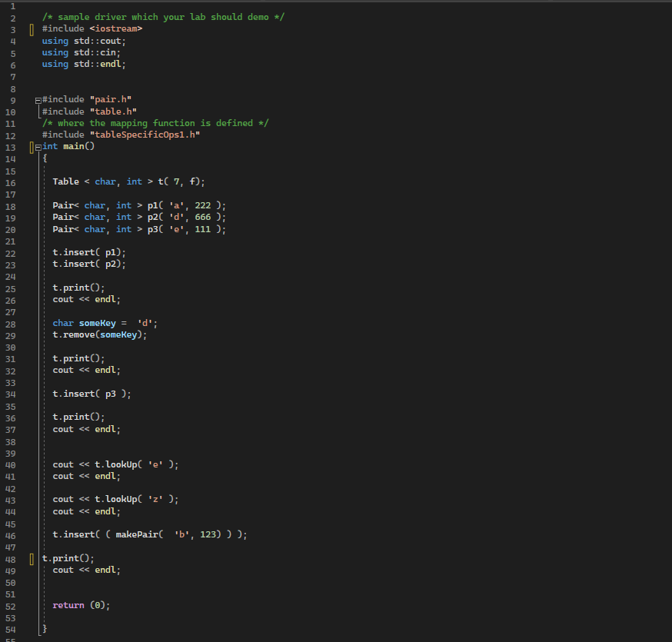Click the gutter beside the makePair insert line

click(31, 534)
